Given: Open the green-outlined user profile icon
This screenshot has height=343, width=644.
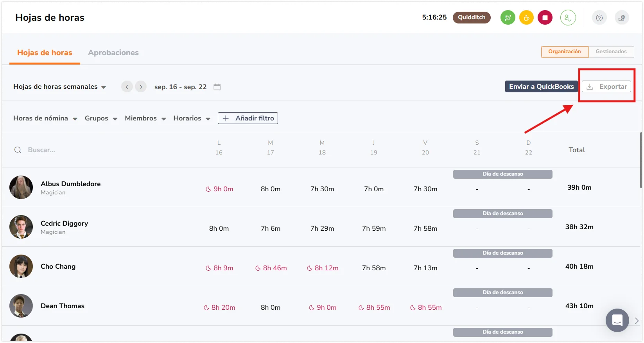Looking at the screenshot, I should [568, 18].
